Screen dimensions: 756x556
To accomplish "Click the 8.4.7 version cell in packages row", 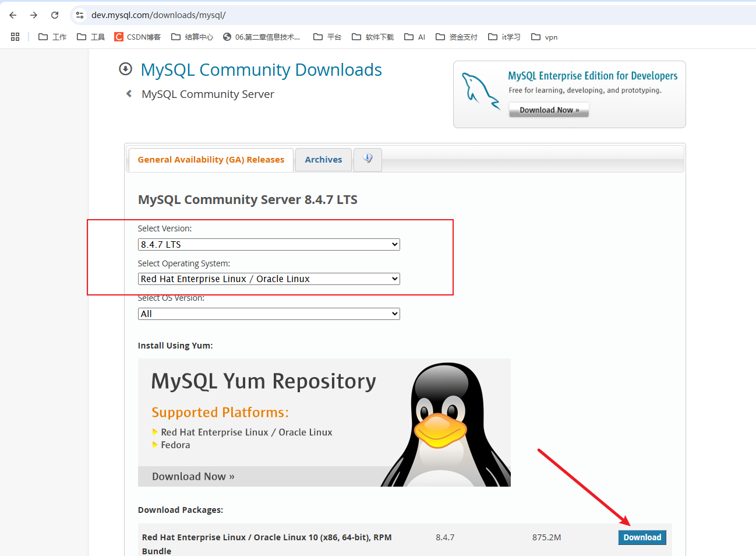I will click(445, 537).
